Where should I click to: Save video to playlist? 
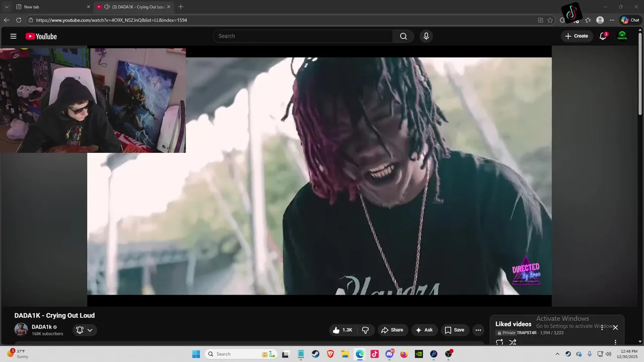pos(454,330)
